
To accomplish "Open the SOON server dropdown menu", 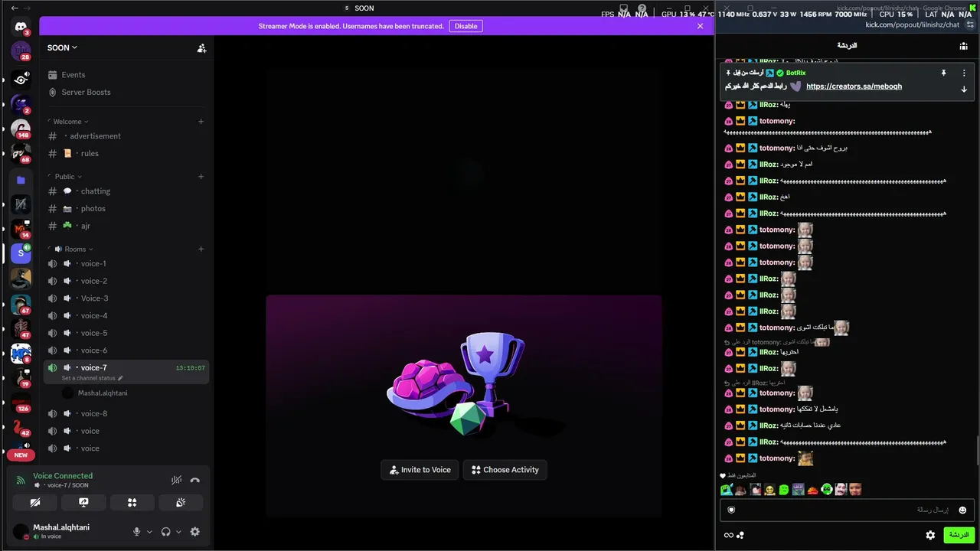I will click(62, 47).
